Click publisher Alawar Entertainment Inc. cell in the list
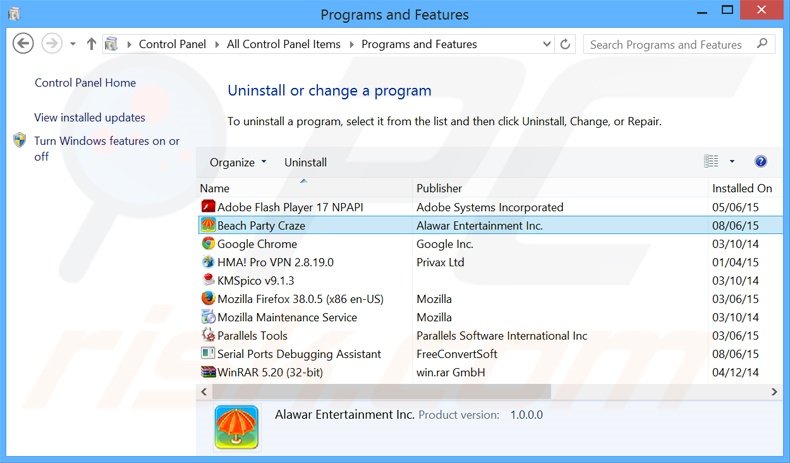The height and width of the screenshot is (463, 790). point(479,225)
